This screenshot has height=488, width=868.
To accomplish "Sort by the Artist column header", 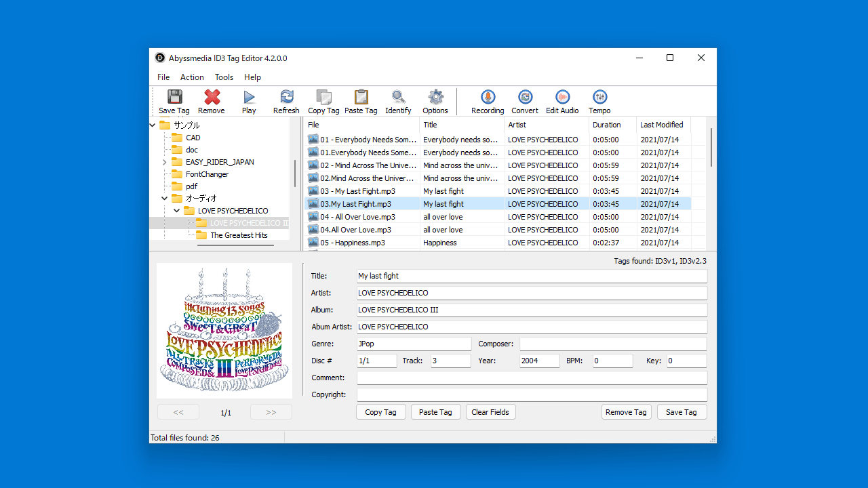I will (547, 125).
